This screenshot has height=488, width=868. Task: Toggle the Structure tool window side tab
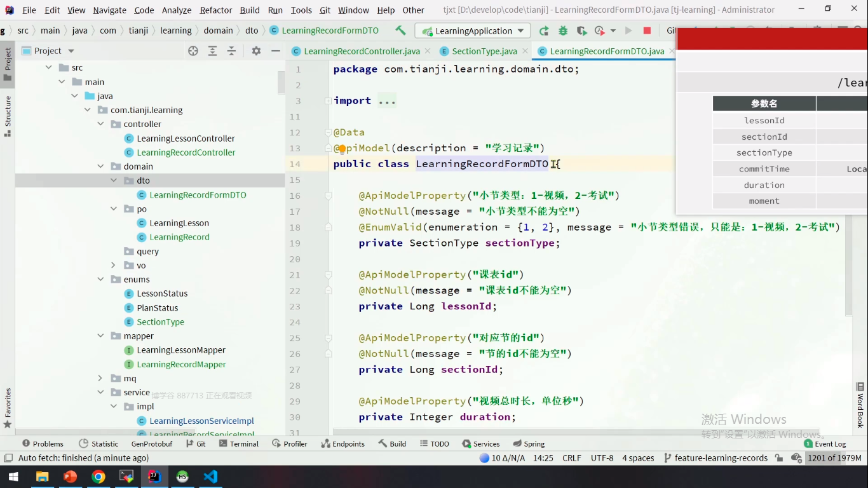8,116
